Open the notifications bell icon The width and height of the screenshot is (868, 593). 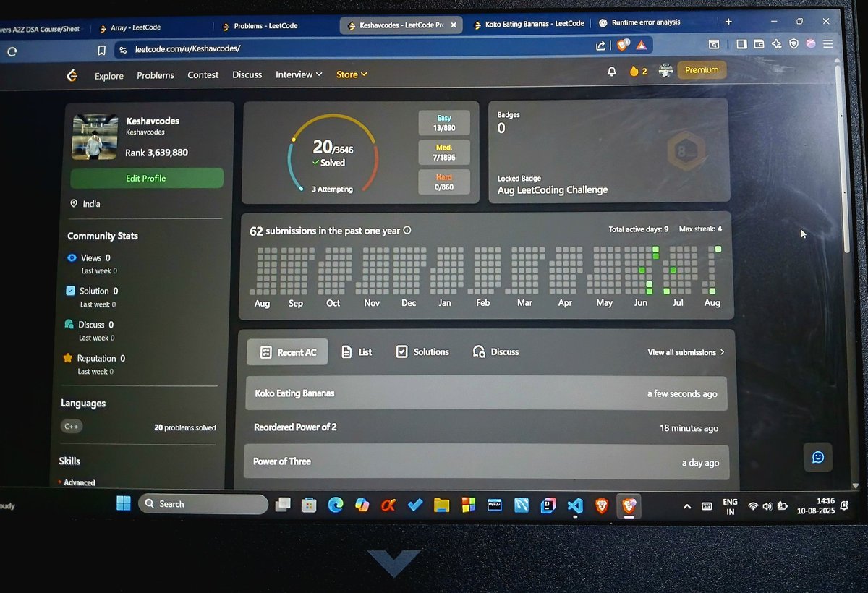(x=612, y=71)
